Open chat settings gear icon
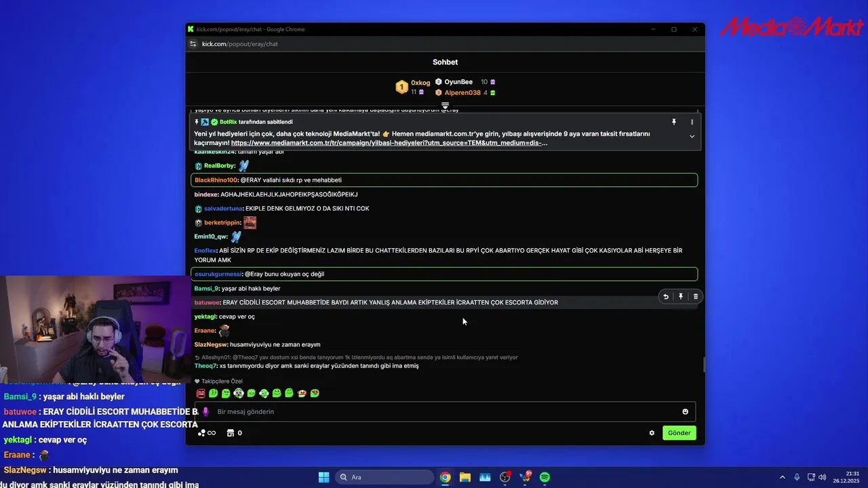 pyautogui.click(x=652, y=433)
